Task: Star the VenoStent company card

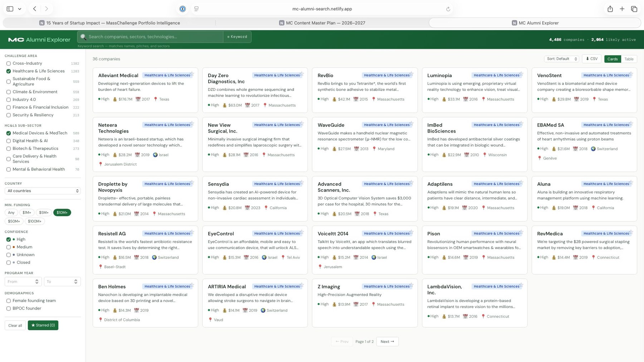Action: (631, 74)
